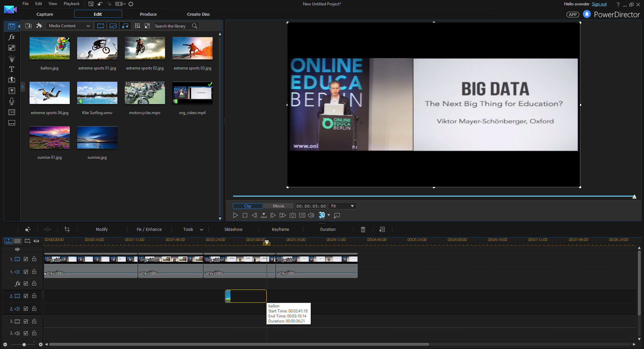The image size is (644, 349).
Task: Click the Modify button
Action: tap(102, 230)
